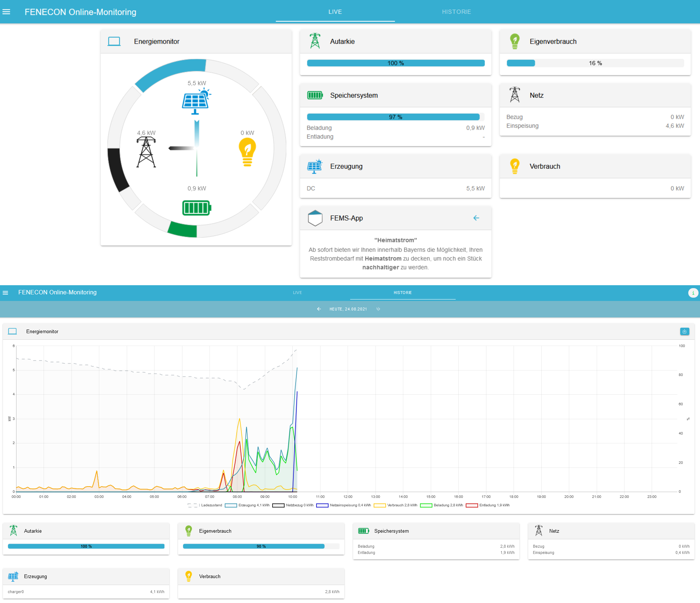700x603 pixels.
Task: Open date picker HEUTE, 24.08.2021
Action: pyautogui.click(x=348, y=309)
